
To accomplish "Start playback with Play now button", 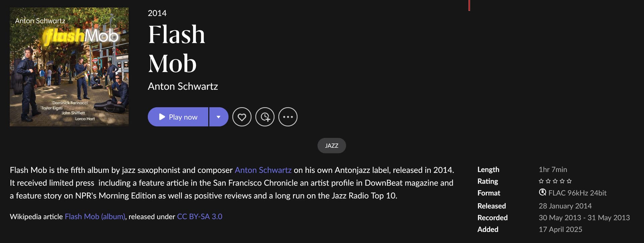I will click(178, 117).
